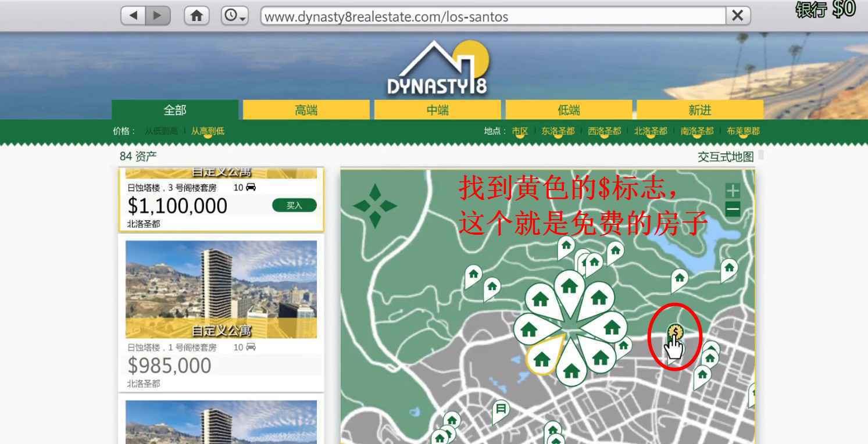This screenshot has width=868, height=444.
Task: Click the 84 资产 count text
Action: click(x=138, y=156)
